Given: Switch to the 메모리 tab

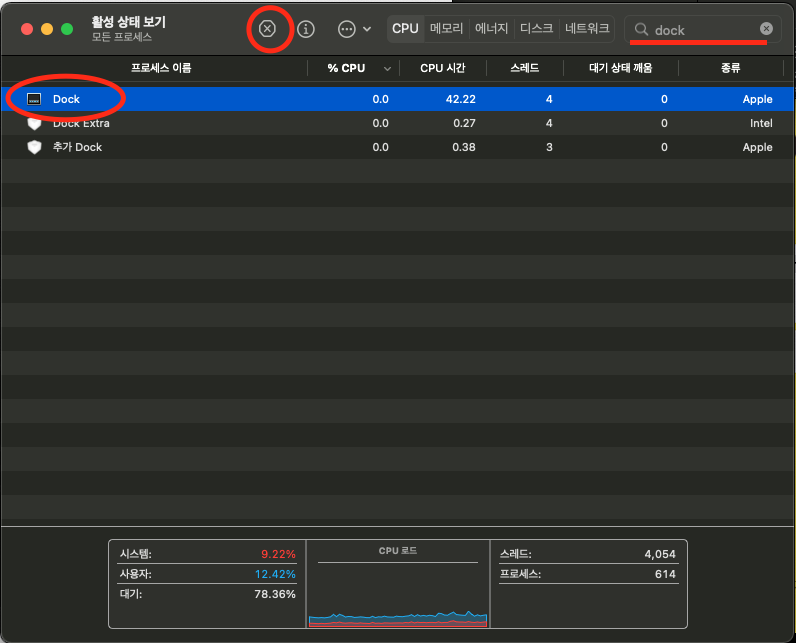Looking at the screenshot, I should tap(447, 28).
